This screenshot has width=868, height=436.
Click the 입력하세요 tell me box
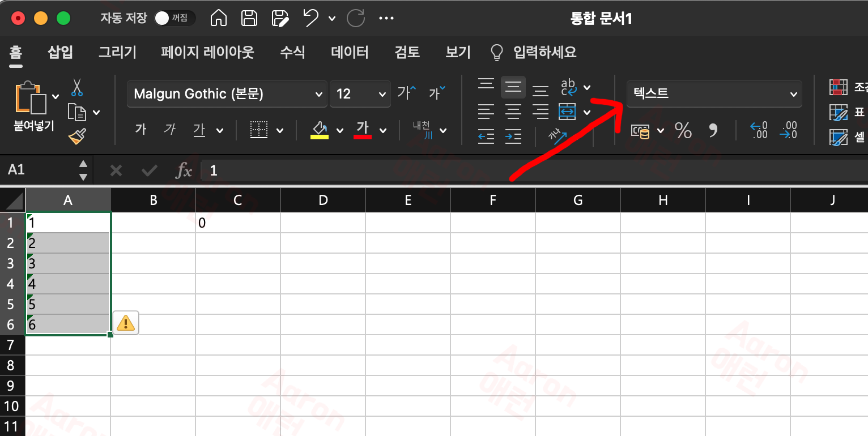pos(533,53)
